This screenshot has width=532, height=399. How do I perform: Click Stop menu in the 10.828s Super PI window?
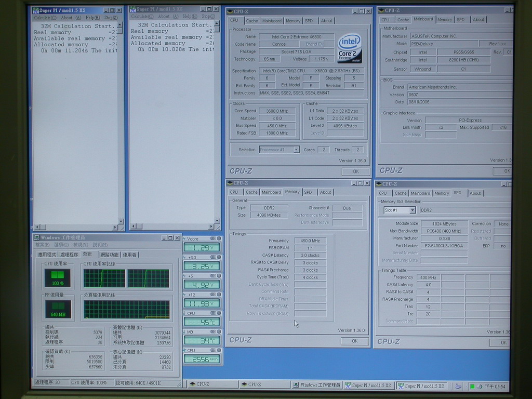pos(208,16)
